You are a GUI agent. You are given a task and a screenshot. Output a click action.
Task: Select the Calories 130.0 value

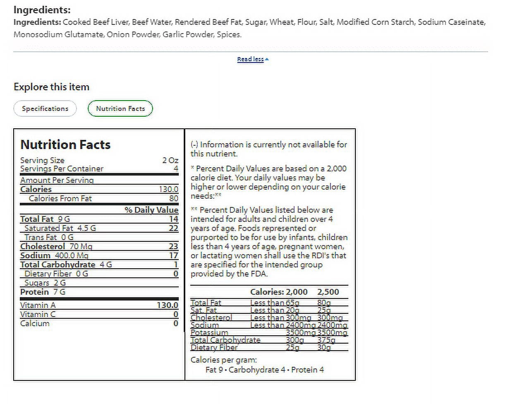(169, 189)
